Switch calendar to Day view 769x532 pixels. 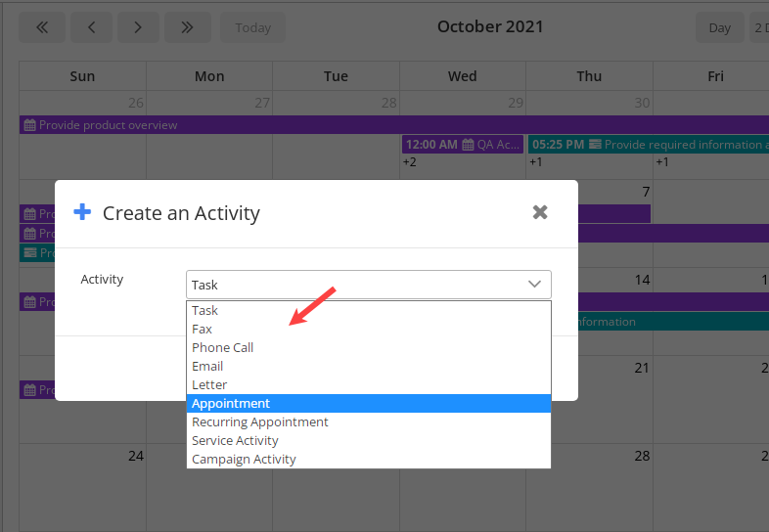point(719,27)
